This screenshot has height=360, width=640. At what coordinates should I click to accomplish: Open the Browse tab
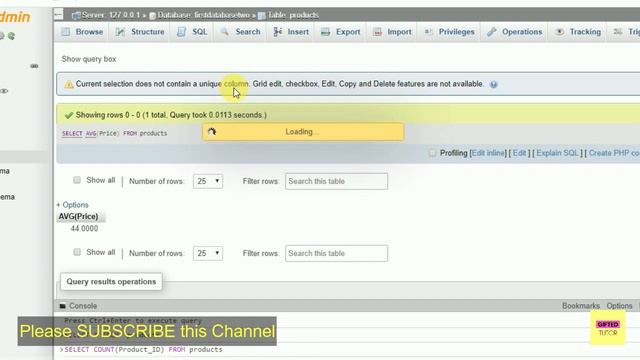coord(82,32)
